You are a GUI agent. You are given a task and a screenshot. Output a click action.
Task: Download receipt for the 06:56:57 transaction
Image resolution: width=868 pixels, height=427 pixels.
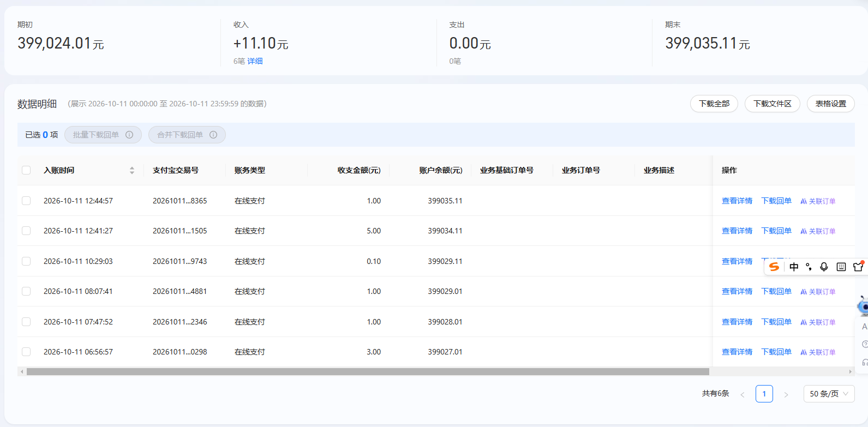776,352
